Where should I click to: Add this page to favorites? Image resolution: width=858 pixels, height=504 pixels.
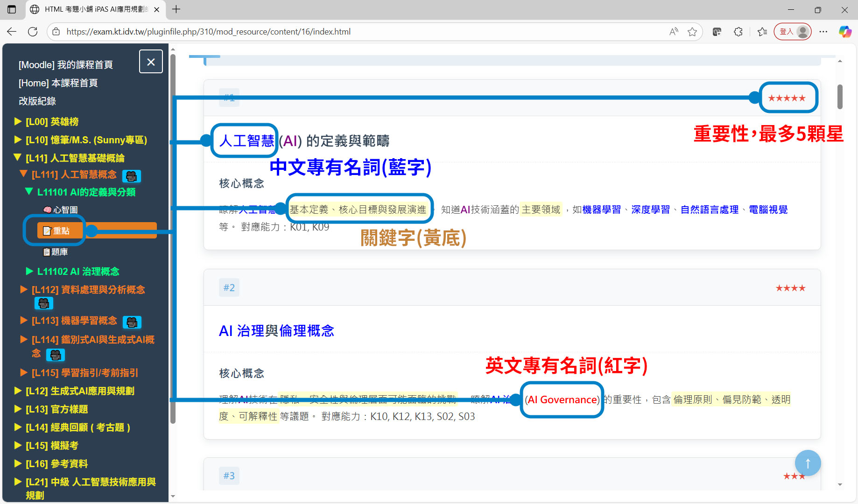[692, 32]
